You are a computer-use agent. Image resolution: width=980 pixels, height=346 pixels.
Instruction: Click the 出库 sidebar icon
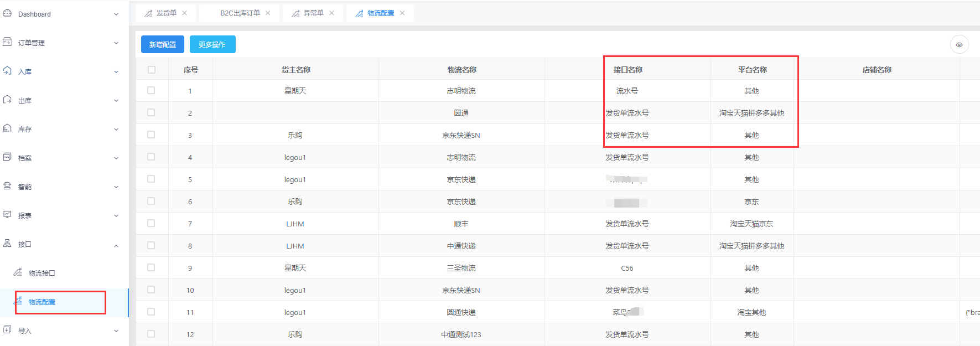coord(7,99)
